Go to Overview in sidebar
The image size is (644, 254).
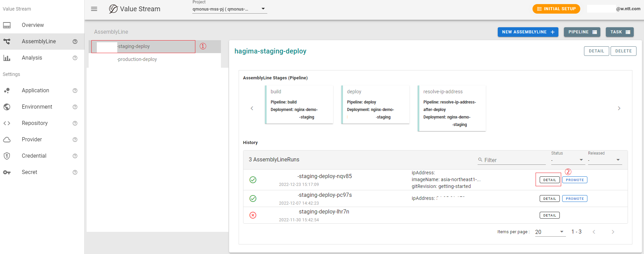[33, 25]
